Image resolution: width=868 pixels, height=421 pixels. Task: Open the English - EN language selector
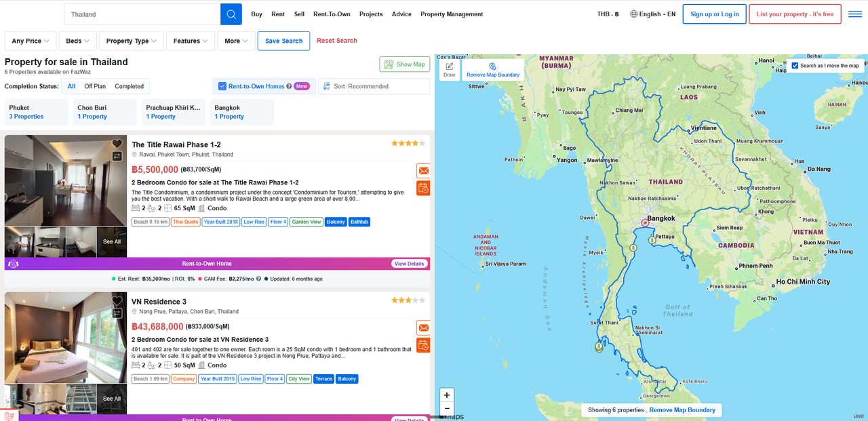coord(652,14)
